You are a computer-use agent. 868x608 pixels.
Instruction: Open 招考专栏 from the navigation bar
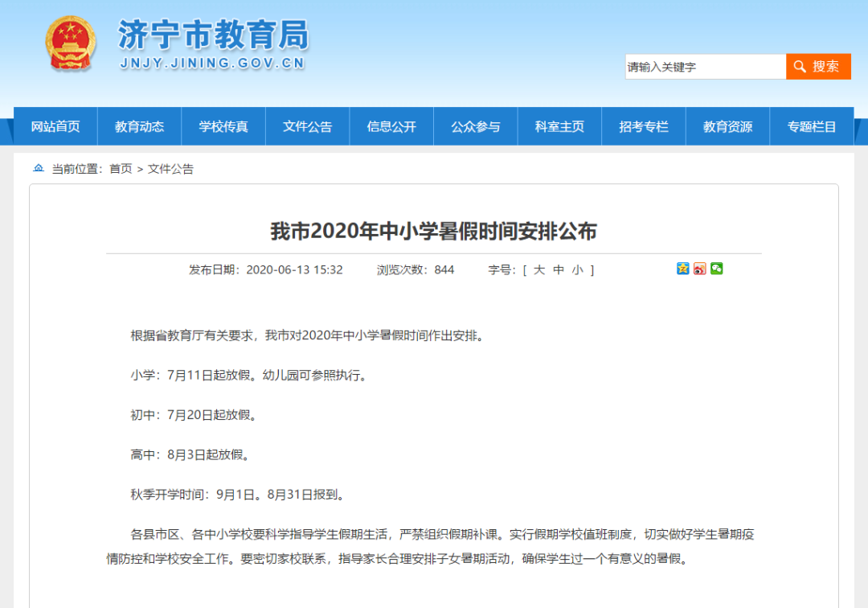click(x=644, y=126)
